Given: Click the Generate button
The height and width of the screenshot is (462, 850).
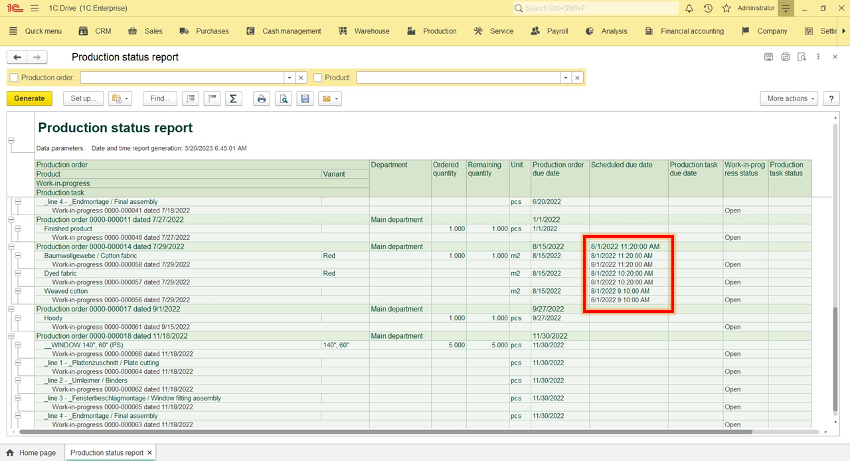Looking at the screenshot, I should pyautogui.click(x=29, y=99).
